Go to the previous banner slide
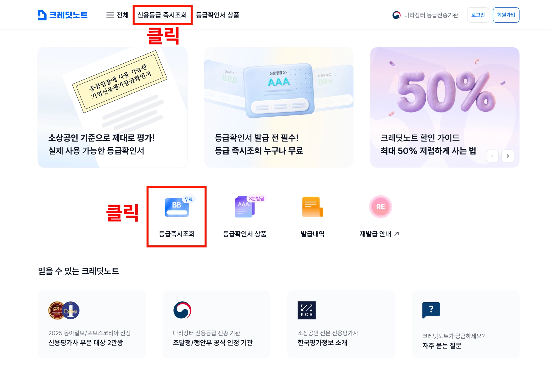 492,156
